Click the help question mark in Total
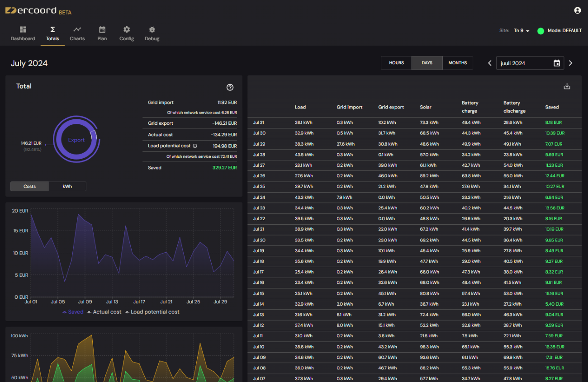Viewport: 588px width, 382px height. tap(230, 87)
